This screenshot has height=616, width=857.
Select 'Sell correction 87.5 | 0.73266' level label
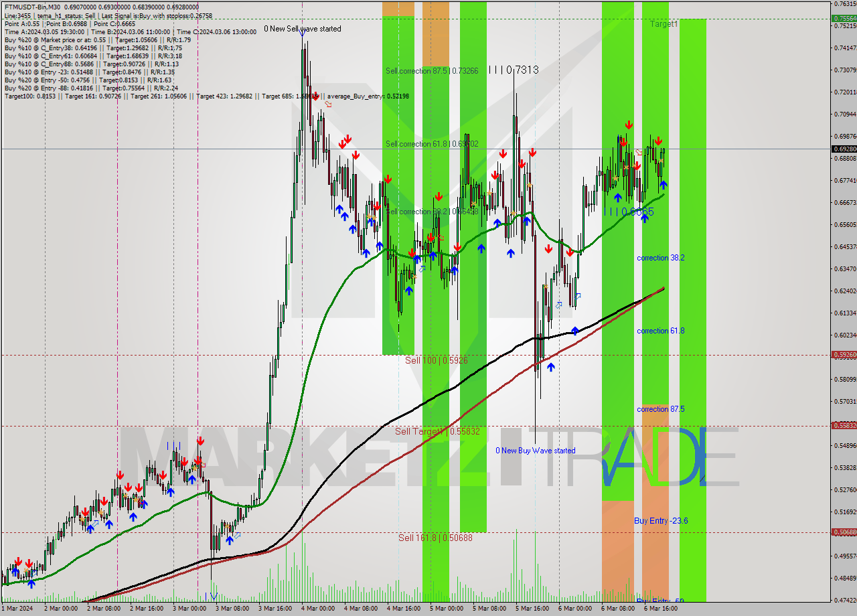432,70
